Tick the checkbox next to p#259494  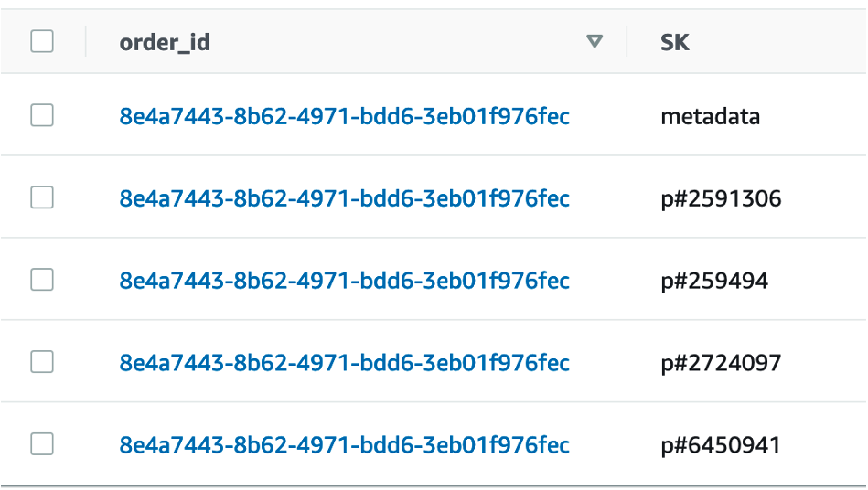[x=42, y=280]
